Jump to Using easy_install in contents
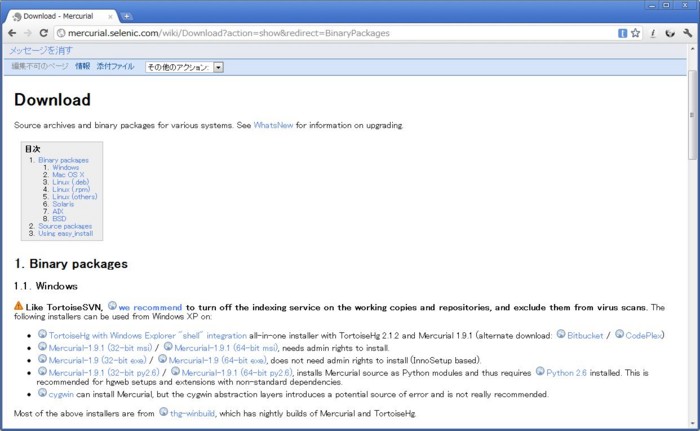Viewport: 700px width, 431px height. [66, 233]
